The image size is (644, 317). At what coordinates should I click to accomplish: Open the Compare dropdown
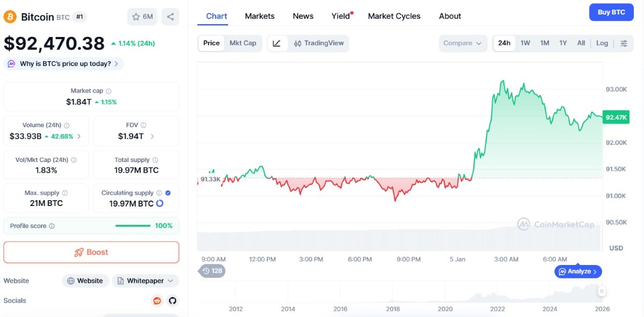[463, 43]
